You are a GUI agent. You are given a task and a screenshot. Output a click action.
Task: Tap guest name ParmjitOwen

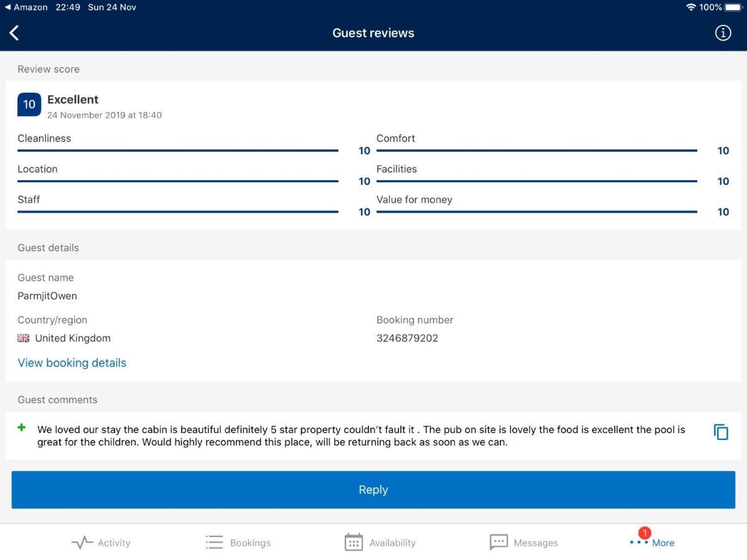(x=47, y=296)
